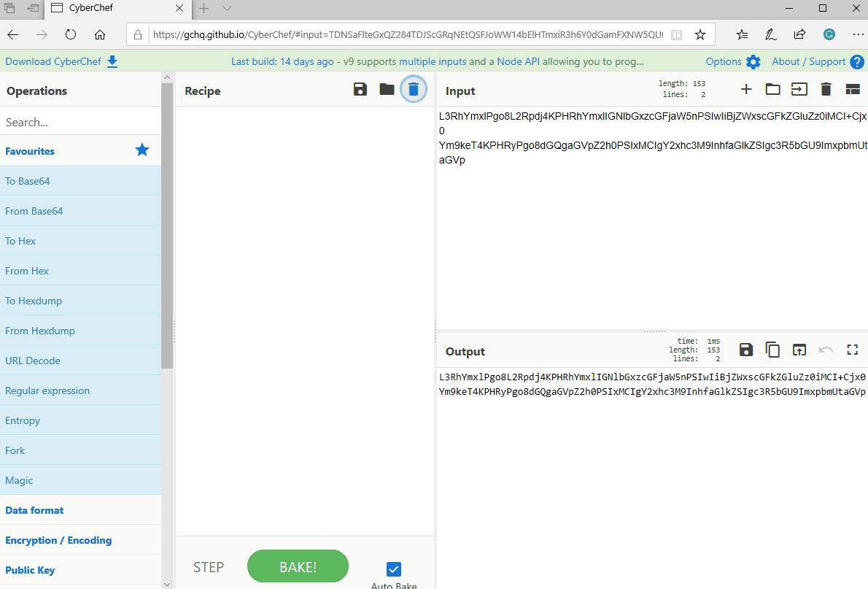Screen dimensions: 868x589
Task: Open the browser tab list dropdown
Action: pyautogui.click(x=227, y=8)
